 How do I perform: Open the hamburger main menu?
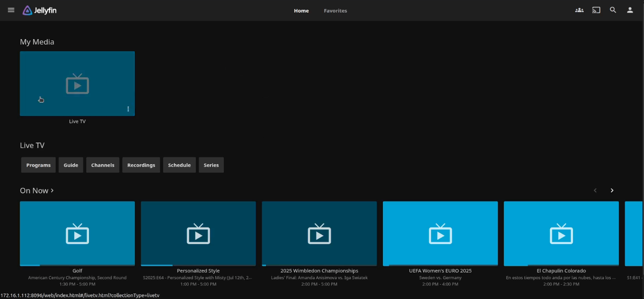(11, 10)
